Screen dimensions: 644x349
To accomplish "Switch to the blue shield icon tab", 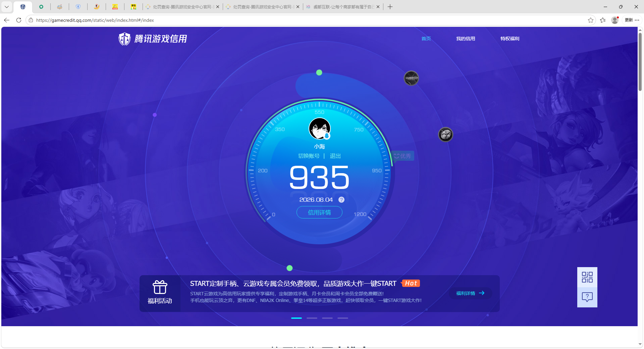I will tap(78, 7).
